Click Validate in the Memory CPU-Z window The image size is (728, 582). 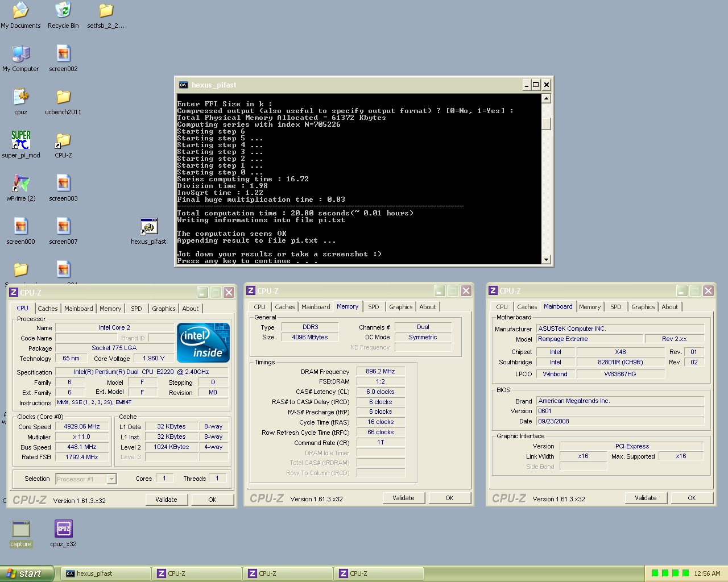[403, 498]
